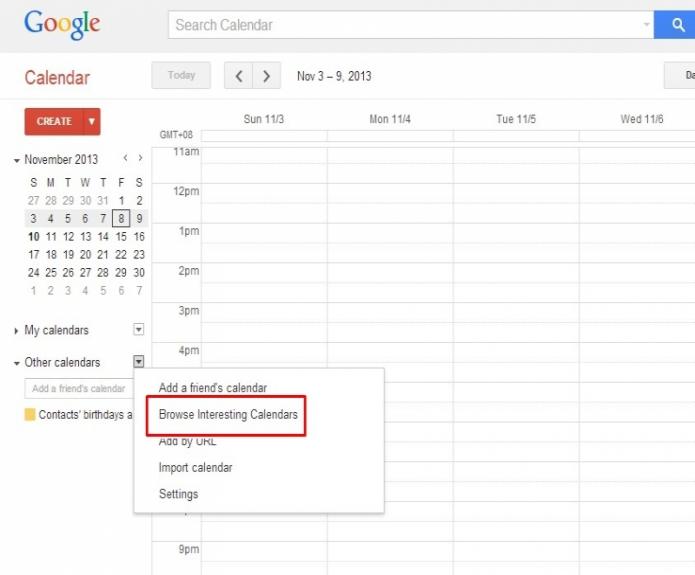Viewport: 695px width, 575px height.
Task: Open the Tue 11/5 day header
Action: (516, 119)
